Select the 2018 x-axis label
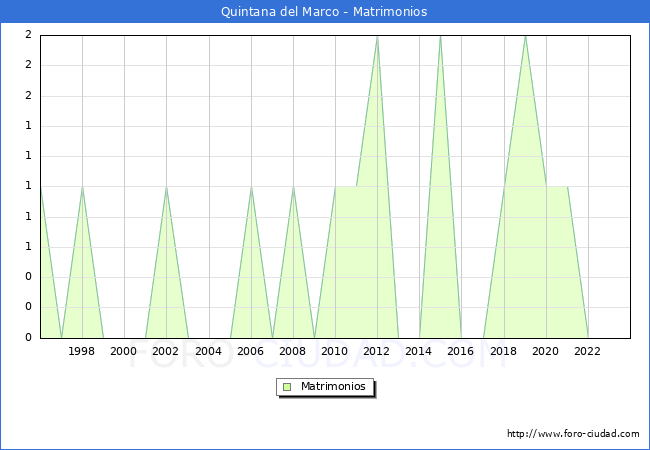This screenshot has height=450, width=650. pyautogui.click(x=504, y=351)
